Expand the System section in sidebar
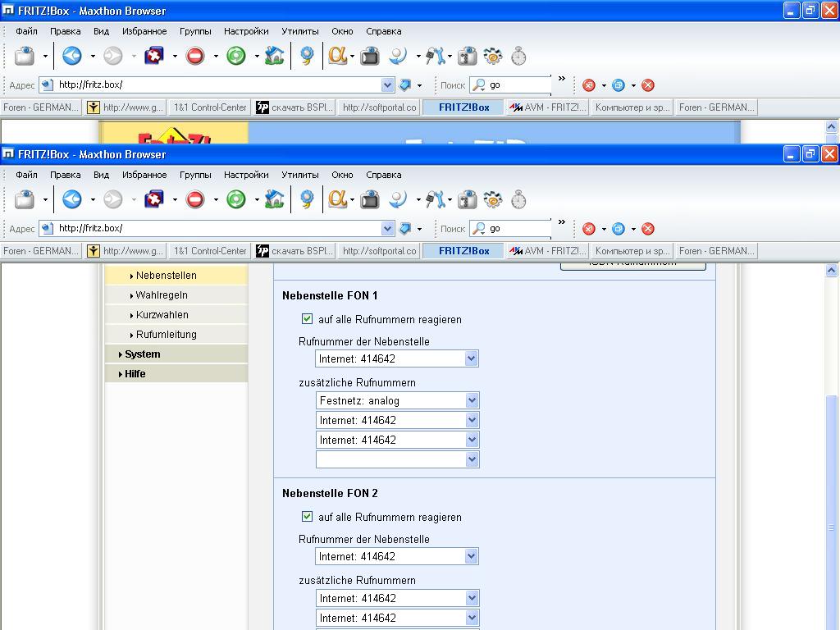 point(142,354)
